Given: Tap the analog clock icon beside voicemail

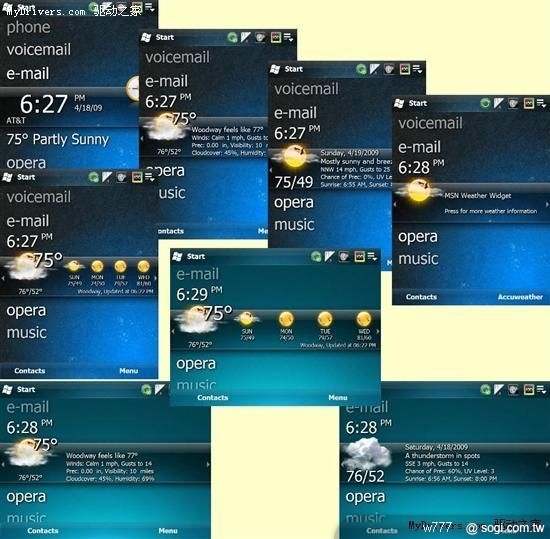Looking at the screenshot, I should pyautogui.click(x=133, y=88).
